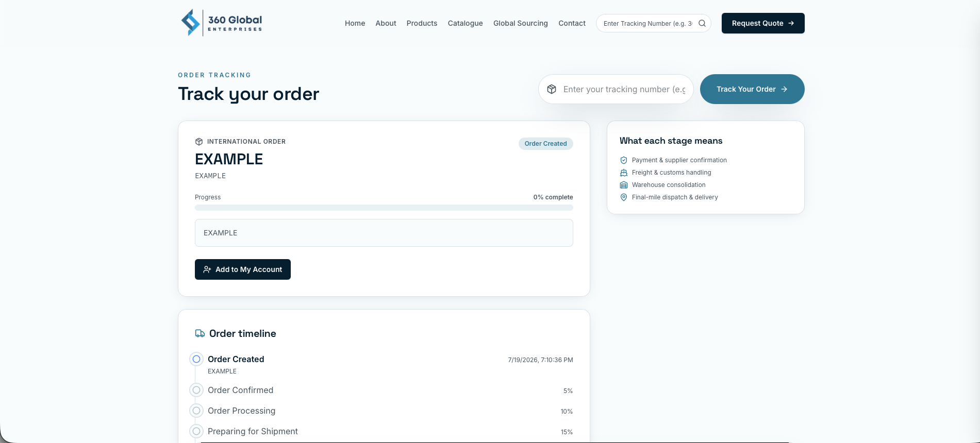Click the '15%' value for Preparing for Shipment
Viewport: 980px width, 443px height.
click(x=567, y=432)
